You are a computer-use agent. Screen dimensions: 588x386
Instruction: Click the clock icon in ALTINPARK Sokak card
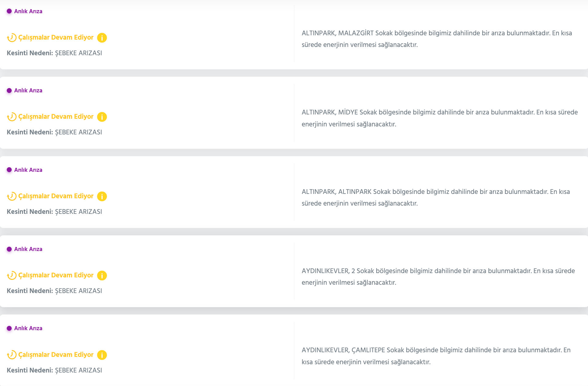point(12,196)
